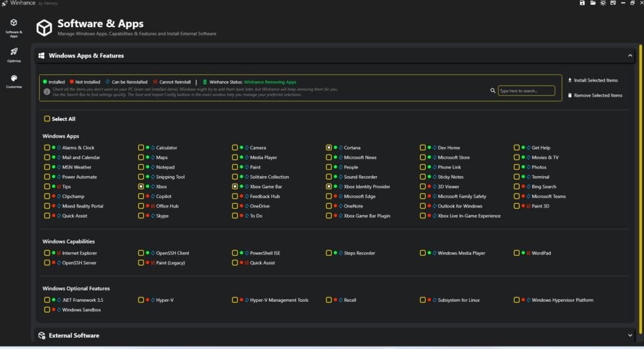
Task: Collapse the Windows Apps & Features section
Action: tap(630, 56)
